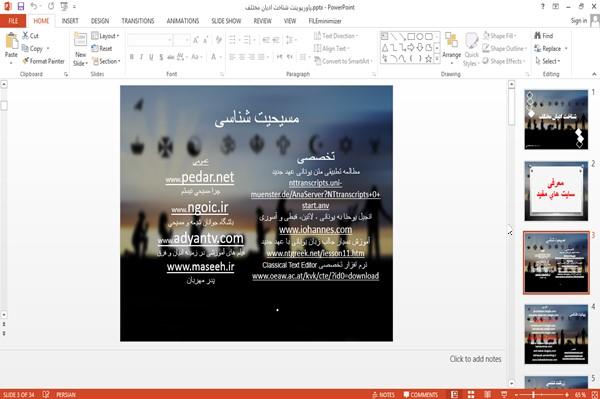
Task: Switch to the ANIMATIONS tab
Action: coord(183,21)
